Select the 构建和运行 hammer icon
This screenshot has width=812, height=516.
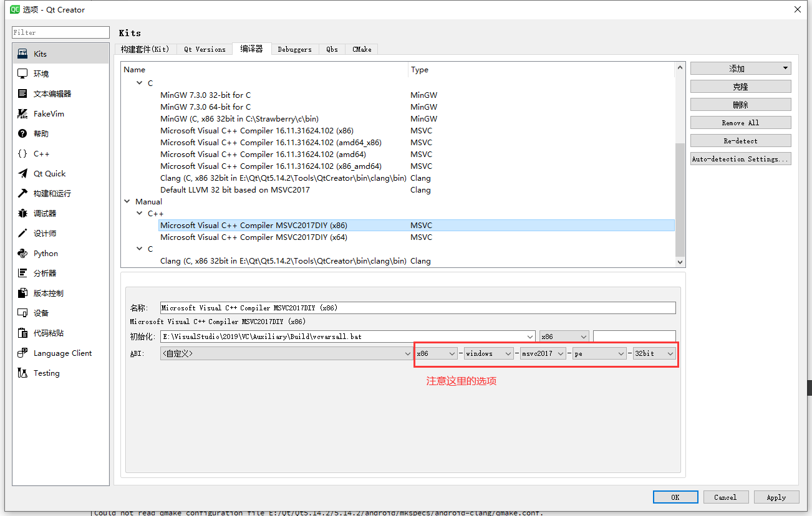22,193
